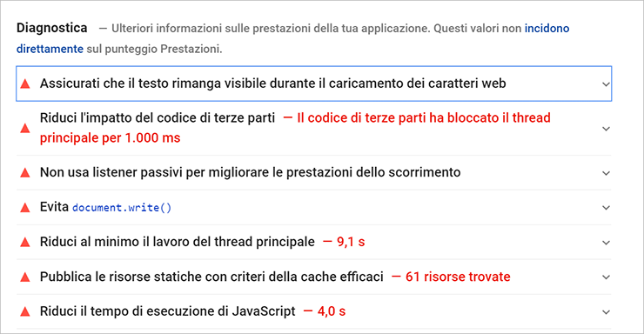Open the 'direttamente' hyperlink
The image size is (644, 334).
tap(50, 49)
